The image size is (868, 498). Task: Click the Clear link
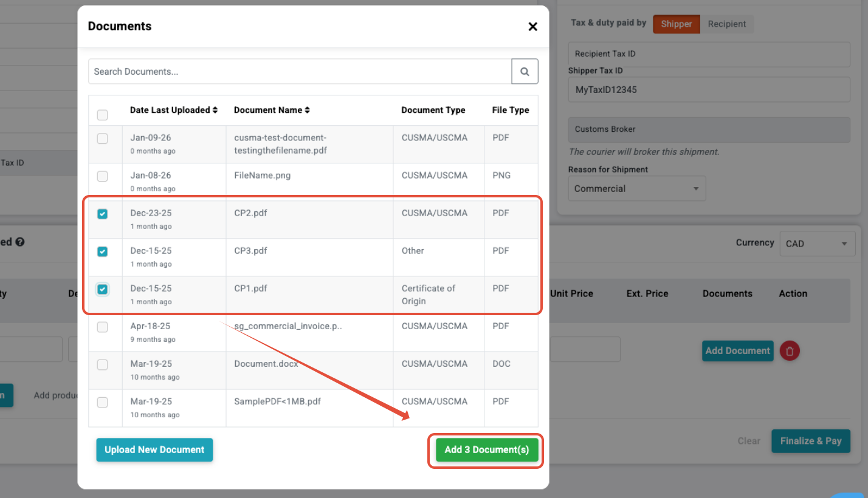click(x=749, y=441)
